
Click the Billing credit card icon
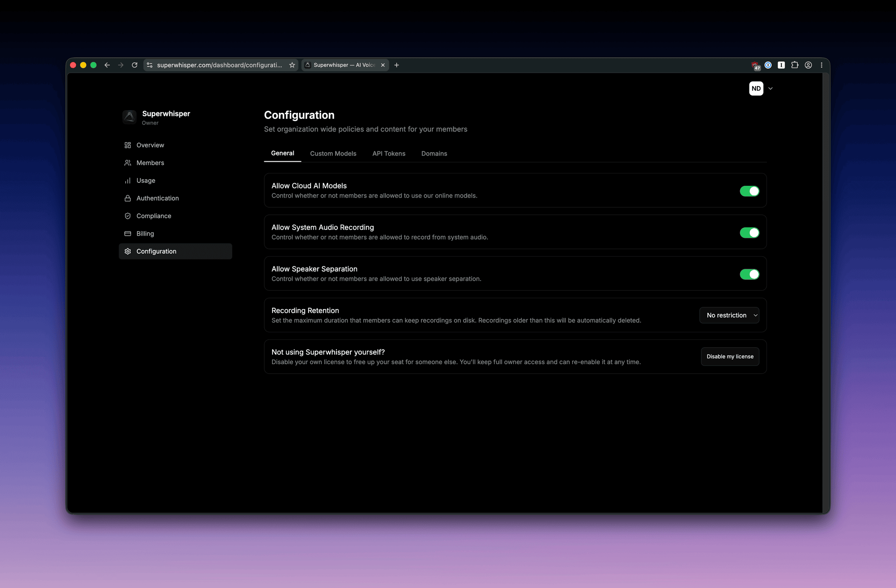click(128, 233)
